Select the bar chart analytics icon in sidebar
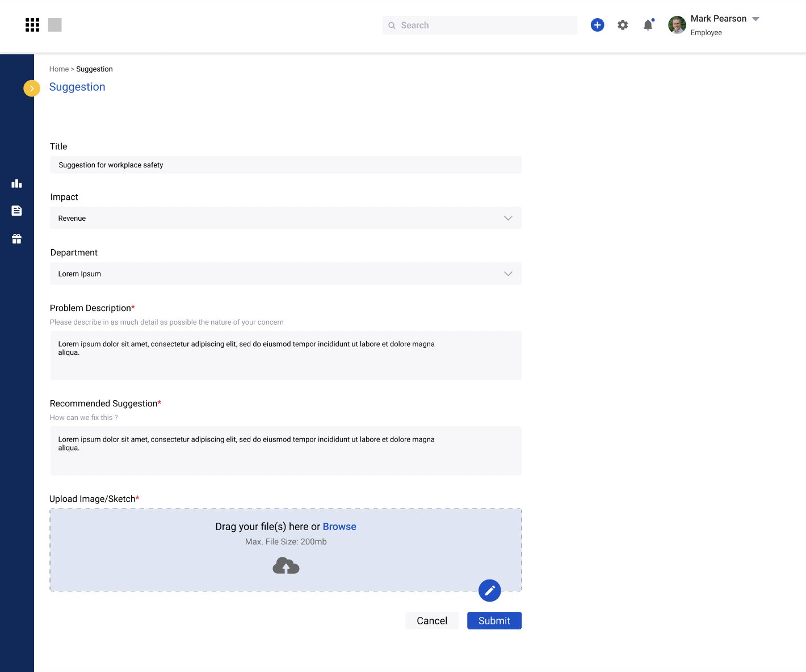The width and height of the screenshot is (806, 672). 16,183
